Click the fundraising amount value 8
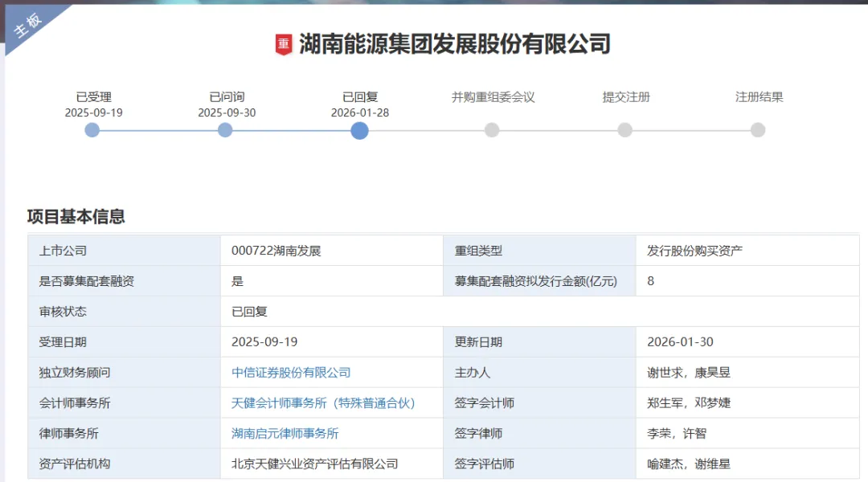 [650, 281]
